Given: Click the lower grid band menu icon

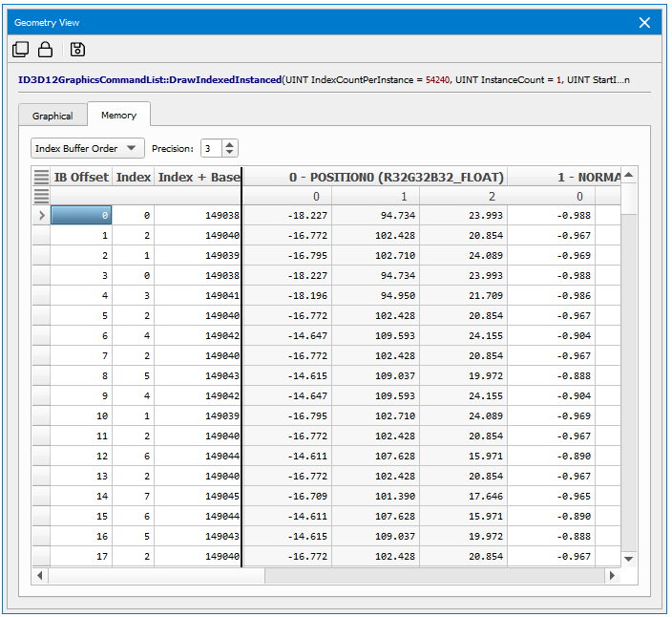Looking at the screenshot, I should [x=41, y=196].
